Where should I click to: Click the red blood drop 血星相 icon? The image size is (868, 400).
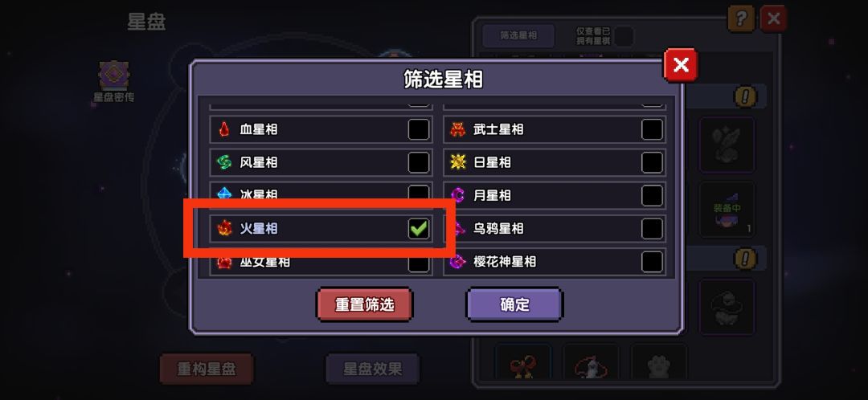pyautogui.click(x=224, y=129)
